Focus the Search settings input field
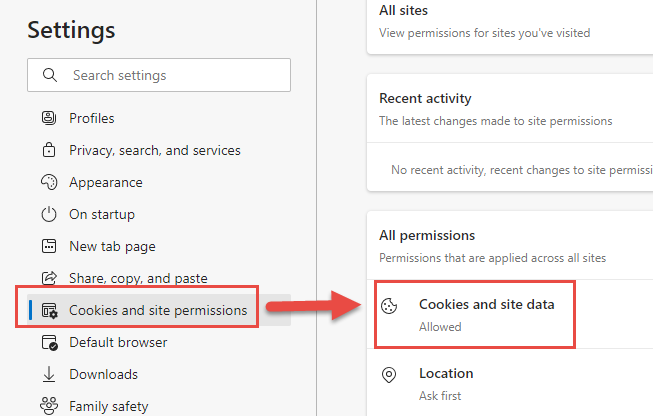Screen dimensions: 653x416 pyautogui.click(x=159, y=75)
